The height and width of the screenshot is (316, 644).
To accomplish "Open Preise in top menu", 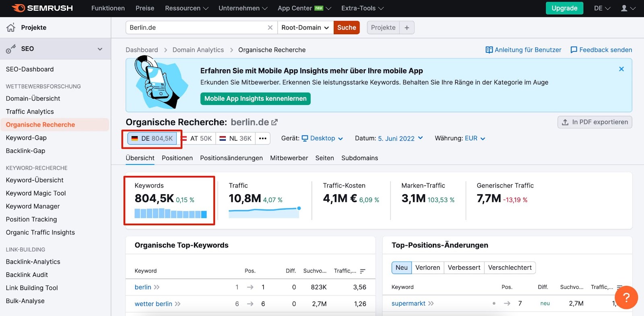I will pos(145,8).
